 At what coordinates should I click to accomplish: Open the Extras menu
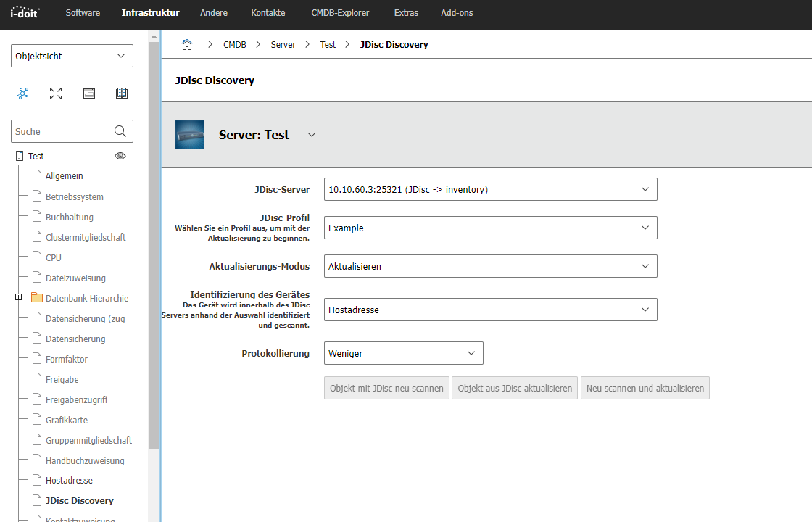(406, 13)
